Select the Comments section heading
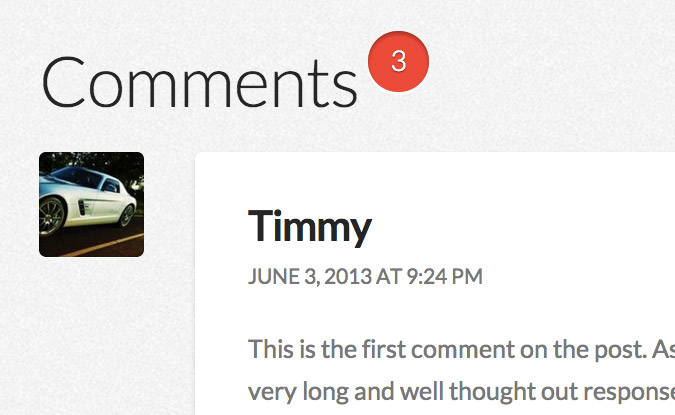 click(199, 82)
